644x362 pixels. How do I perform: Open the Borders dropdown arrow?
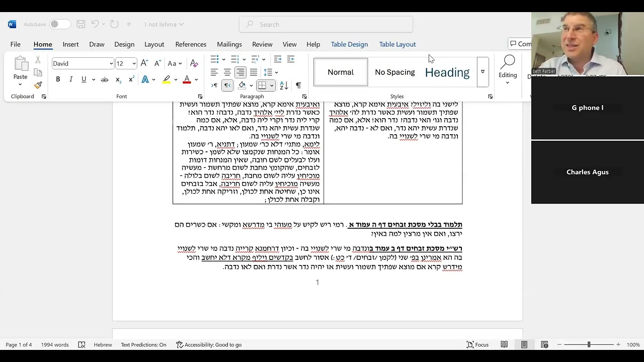point(272,85)
